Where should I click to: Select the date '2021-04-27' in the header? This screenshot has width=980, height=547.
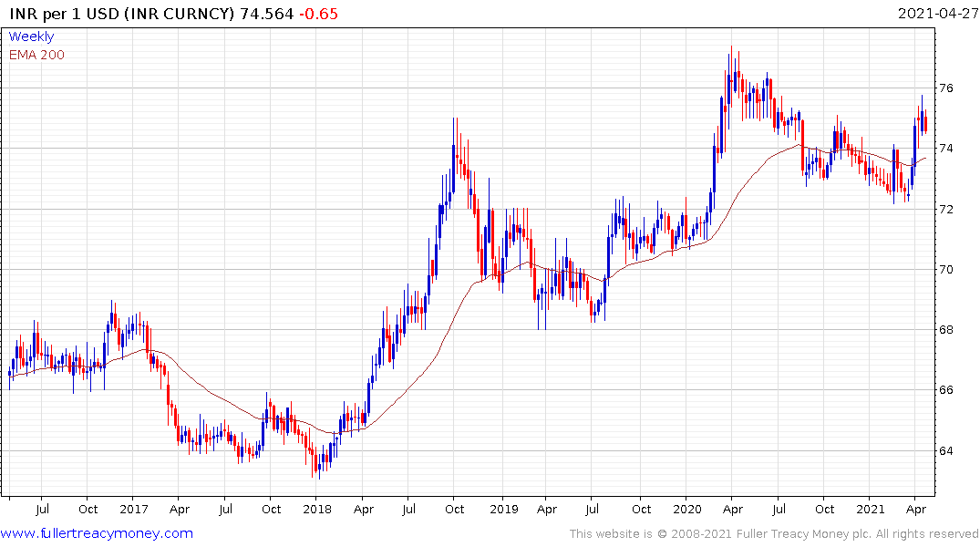[937, 14]
